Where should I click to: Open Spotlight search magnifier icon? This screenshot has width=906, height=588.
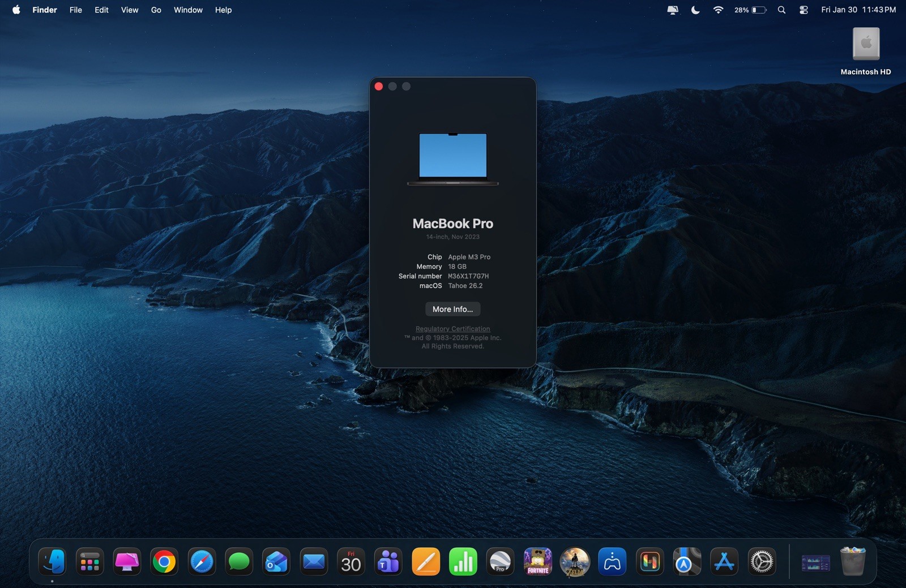click(x=781, y=10)
